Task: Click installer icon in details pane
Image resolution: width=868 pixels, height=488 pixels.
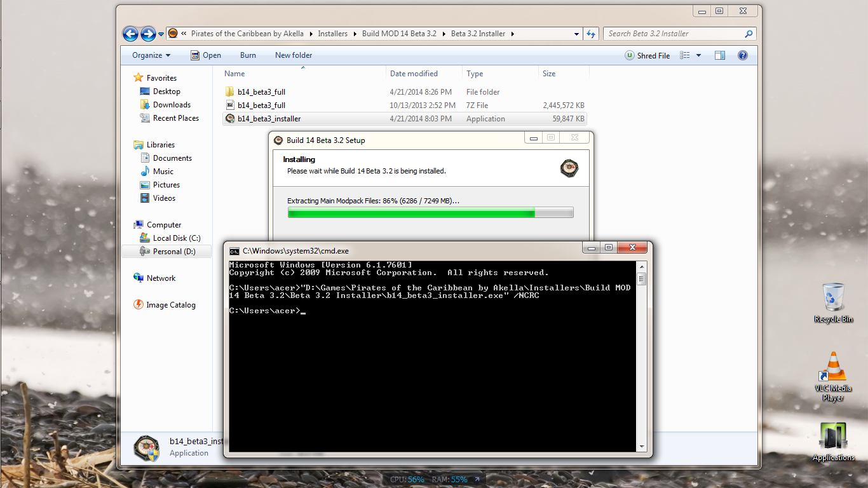Action: pyautogui.click(x=147, y=447)
